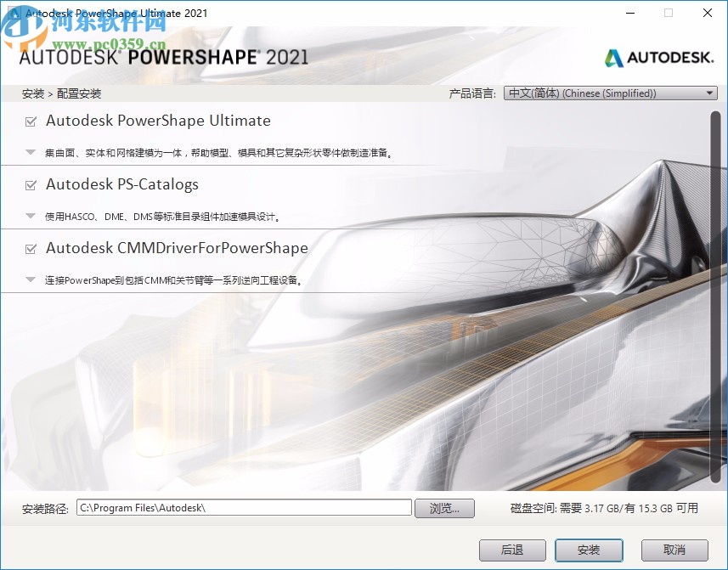Image resolution: width=728 pixels, height=570 pixels.
Task: Click the 后退 back button
Action: click(x=512, y=550)
